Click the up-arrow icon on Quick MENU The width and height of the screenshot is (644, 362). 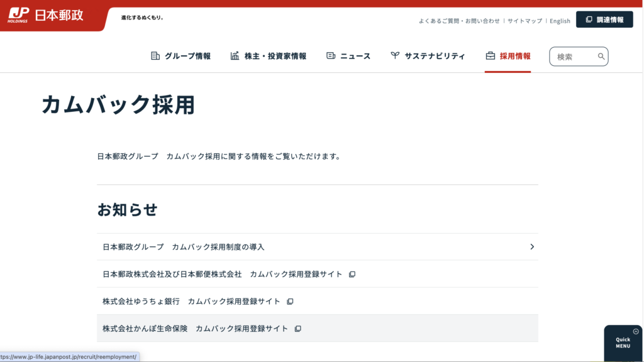[636, 331]
